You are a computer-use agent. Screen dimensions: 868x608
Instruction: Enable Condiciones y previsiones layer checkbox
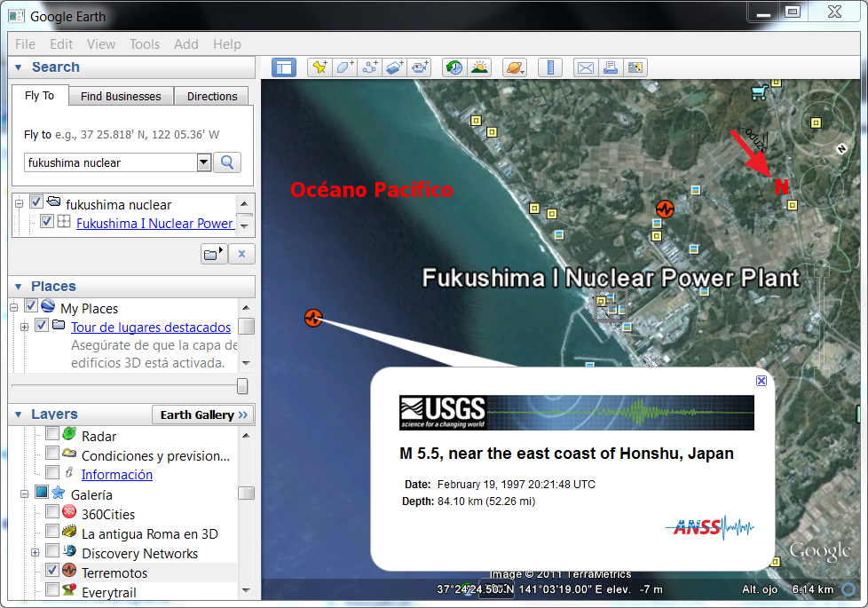pyautogui.click(x=52, y=453)
